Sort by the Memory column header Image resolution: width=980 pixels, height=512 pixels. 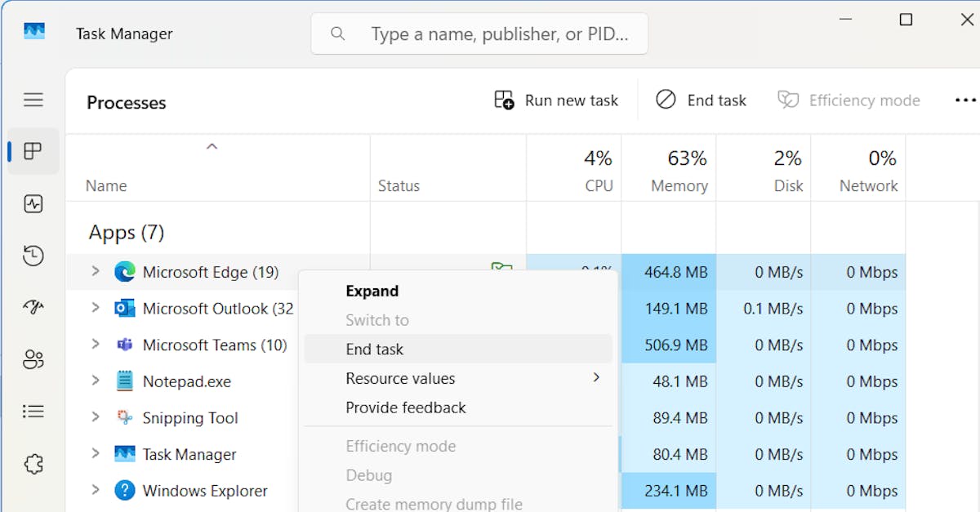(x=669, y=168)
